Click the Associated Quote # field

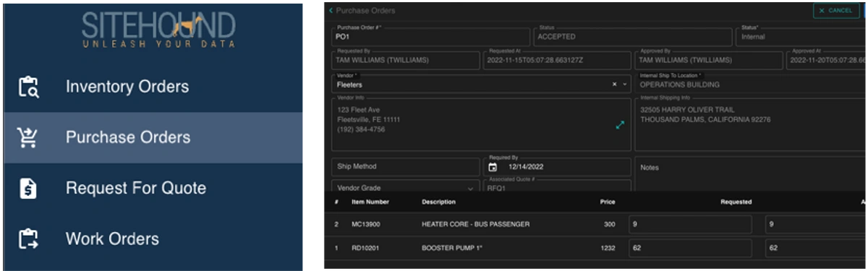tap(557, 186)
